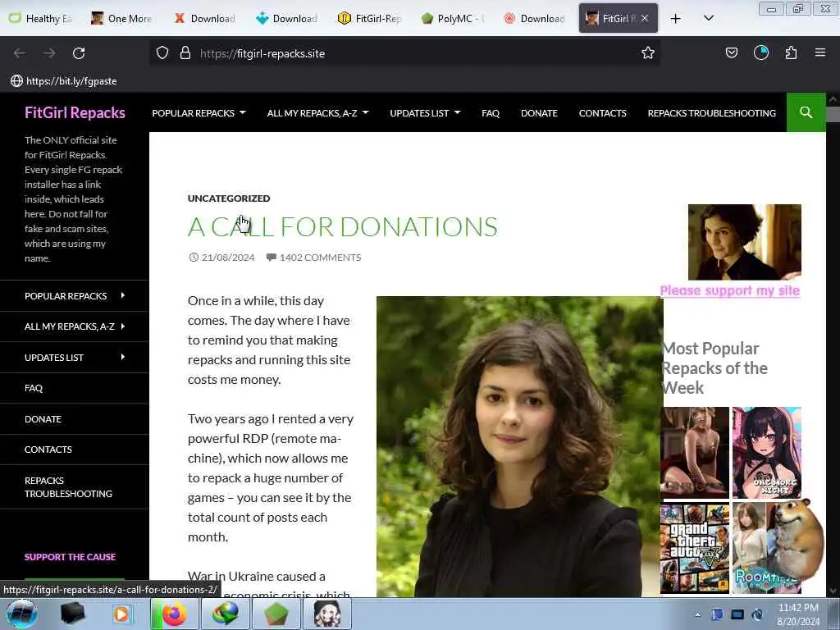The height and width of the screenshot is (630, 840).
Task: Switch to the PolyMC tab
Action: pos(453,18)
